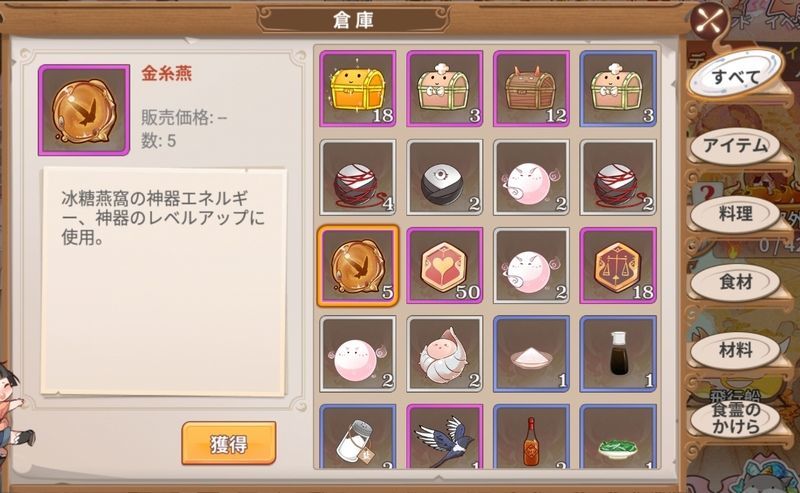Open the 料理 category tab
This screenshot has height=493, width=800.
(x=735, y=214)
